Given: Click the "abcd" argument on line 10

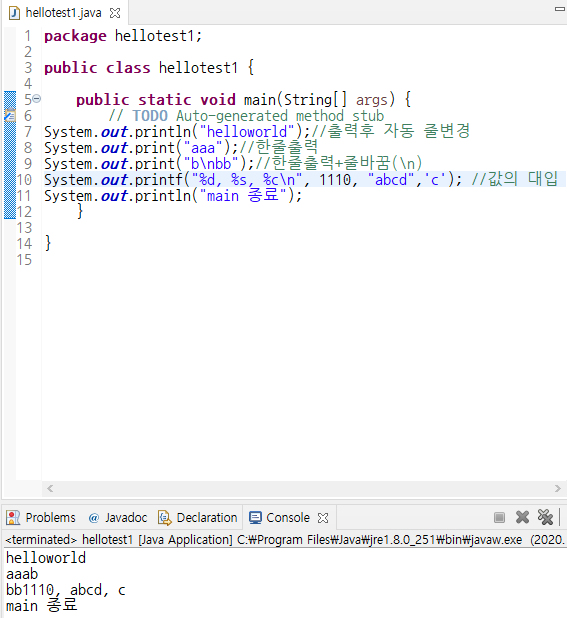Looking at the screenshot, I should tap(391, 180).
